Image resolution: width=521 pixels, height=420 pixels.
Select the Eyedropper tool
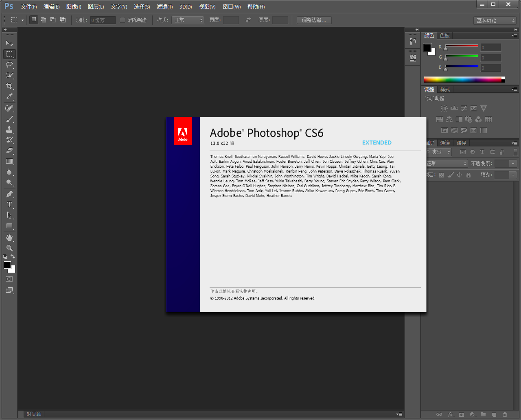click(x=9, y=96)
